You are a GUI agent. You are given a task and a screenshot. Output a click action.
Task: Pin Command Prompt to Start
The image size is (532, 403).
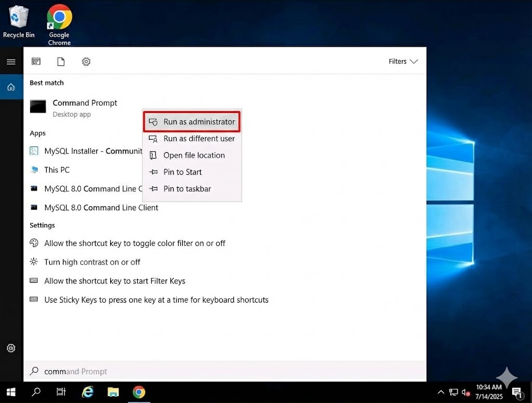tap(192, 172)
